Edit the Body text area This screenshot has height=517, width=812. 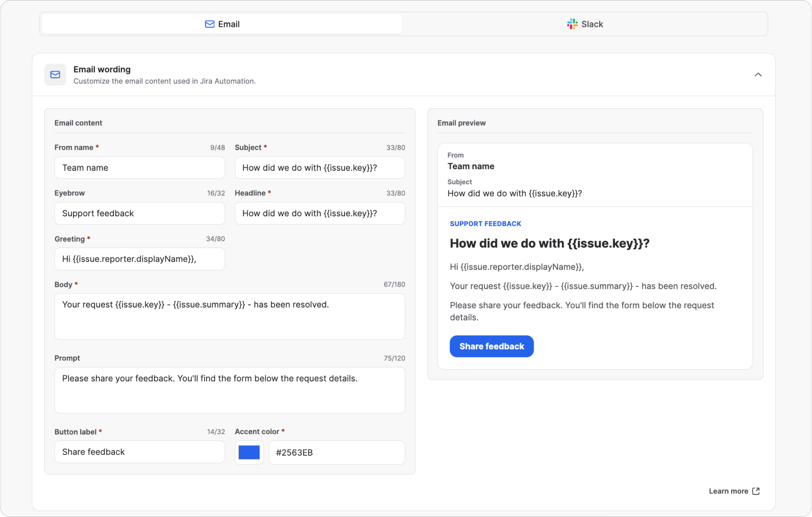coord(230,316)
